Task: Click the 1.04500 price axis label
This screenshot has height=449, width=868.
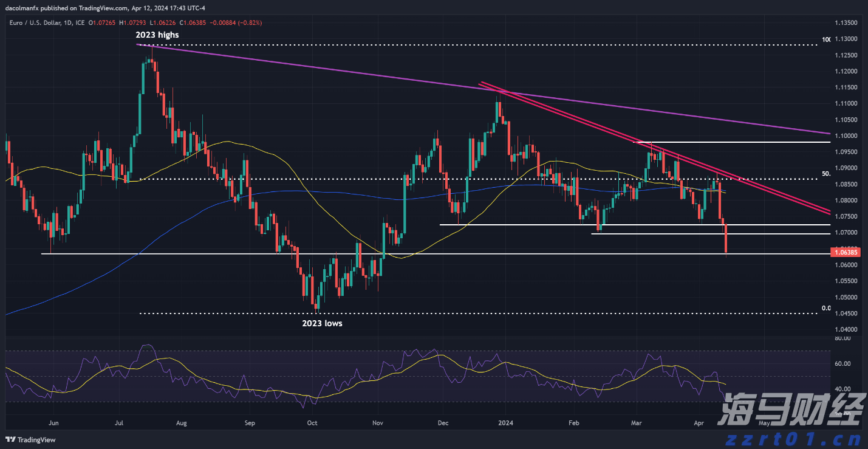Action: [x=846, y=314]
